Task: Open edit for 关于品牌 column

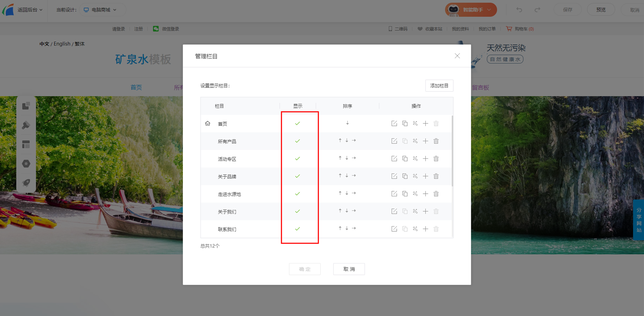Action: tap(394, 176)
